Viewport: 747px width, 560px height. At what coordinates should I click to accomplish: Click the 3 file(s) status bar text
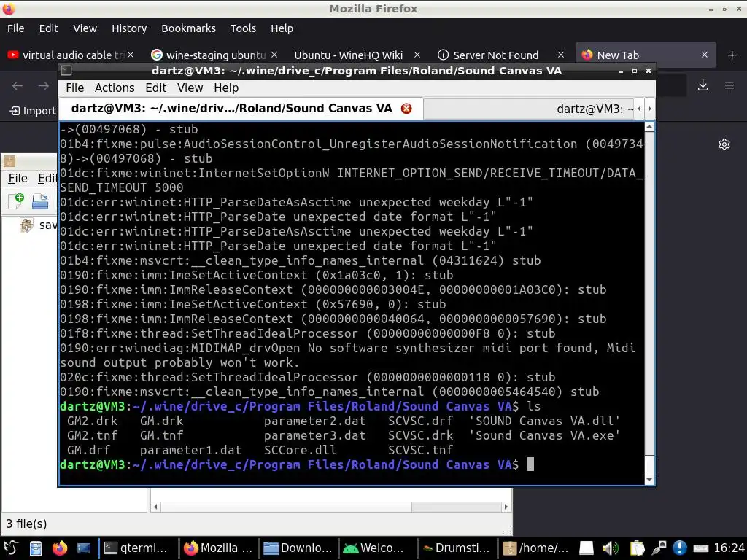tap(27, 524)
